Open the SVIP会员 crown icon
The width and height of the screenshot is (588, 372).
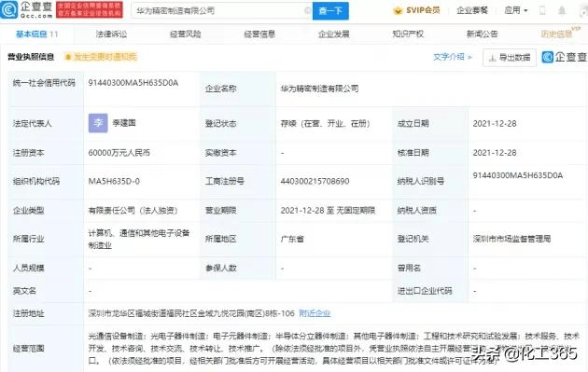point(398,11)
